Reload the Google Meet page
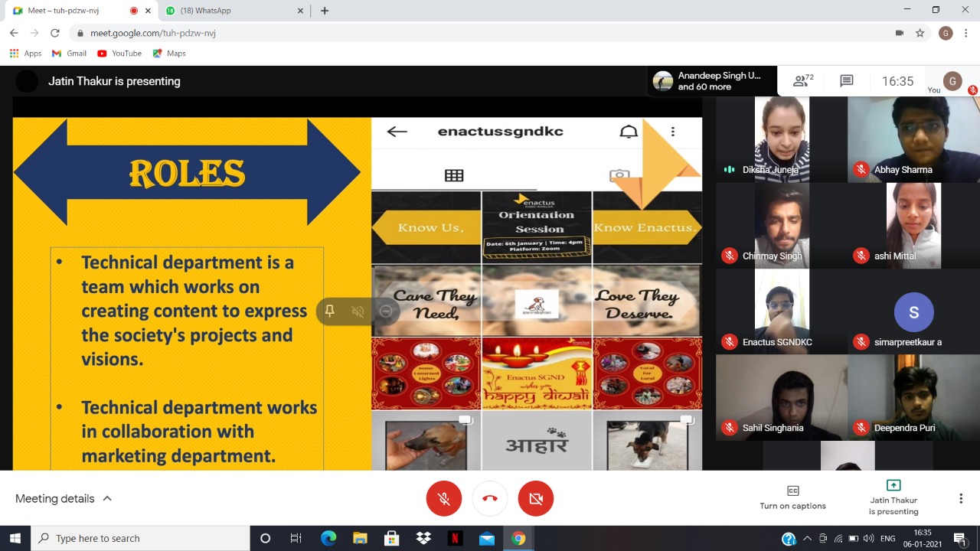 54,33
